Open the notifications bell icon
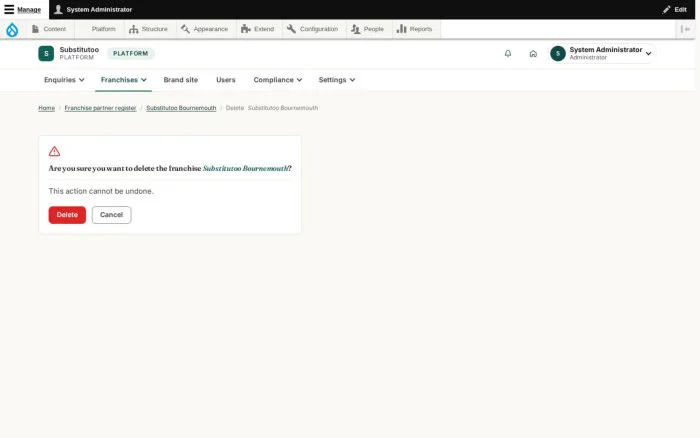Screen dimensions: 700x438 coord(508,54)
